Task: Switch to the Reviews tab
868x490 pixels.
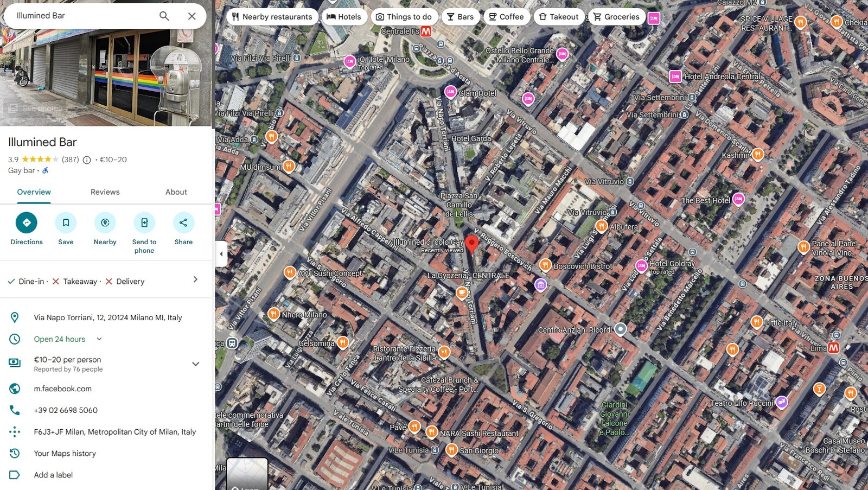Action: pyautogui.click(x=105, y=192)
